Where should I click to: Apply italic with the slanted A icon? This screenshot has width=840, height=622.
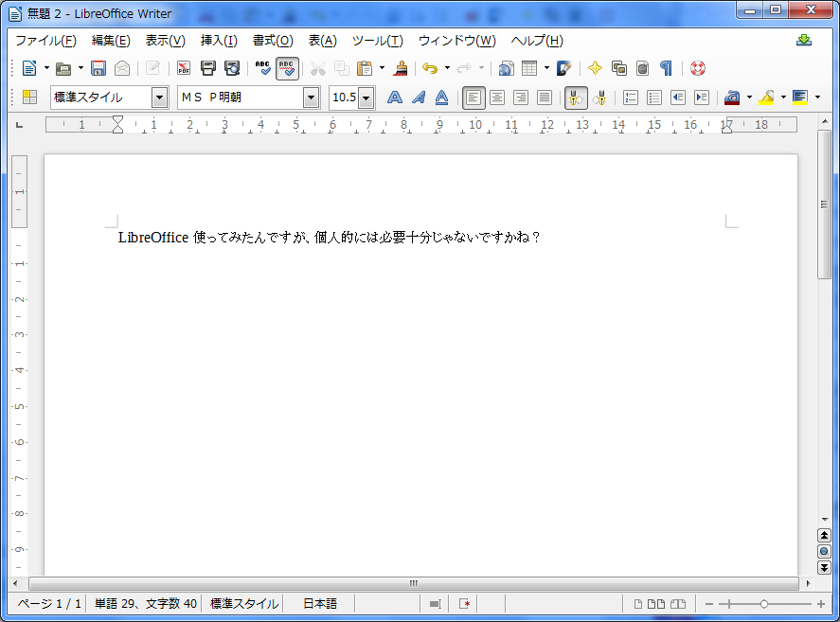[419, 97]
